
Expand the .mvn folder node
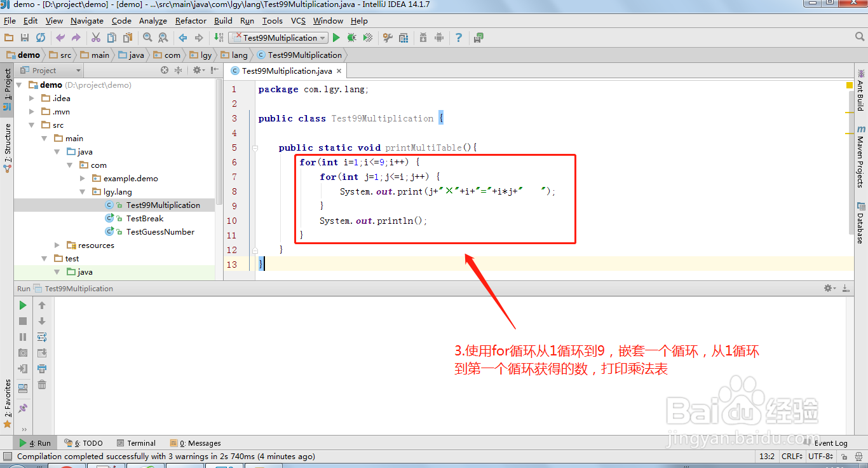tap(32, 111)
